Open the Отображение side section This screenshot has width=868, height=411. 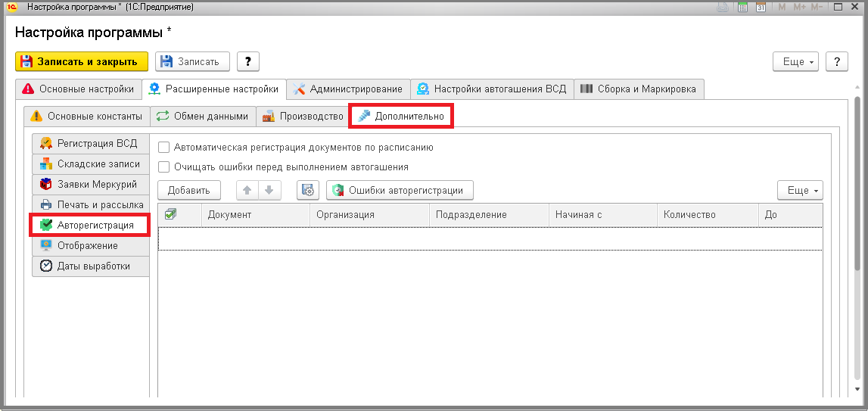click(x=90, y=245)
